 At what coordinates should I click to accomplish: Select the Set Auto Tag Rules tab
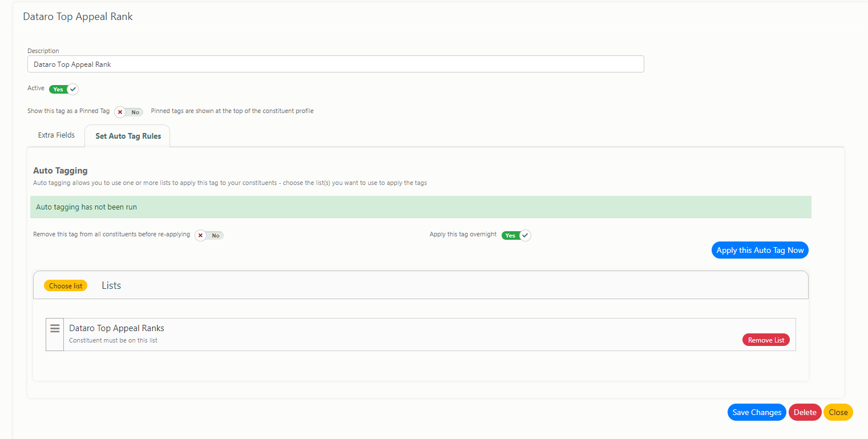point(128,136)
